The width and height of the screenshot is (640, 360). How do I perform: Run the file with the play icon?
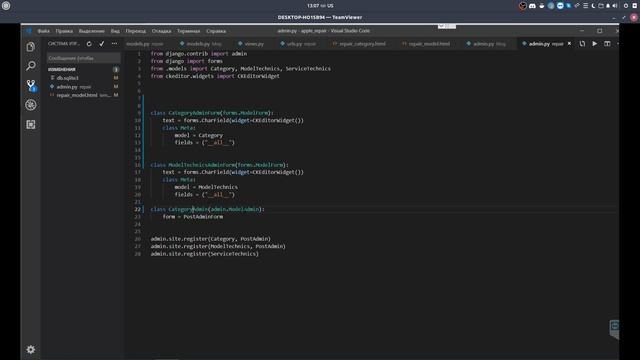tap(595, 44)
